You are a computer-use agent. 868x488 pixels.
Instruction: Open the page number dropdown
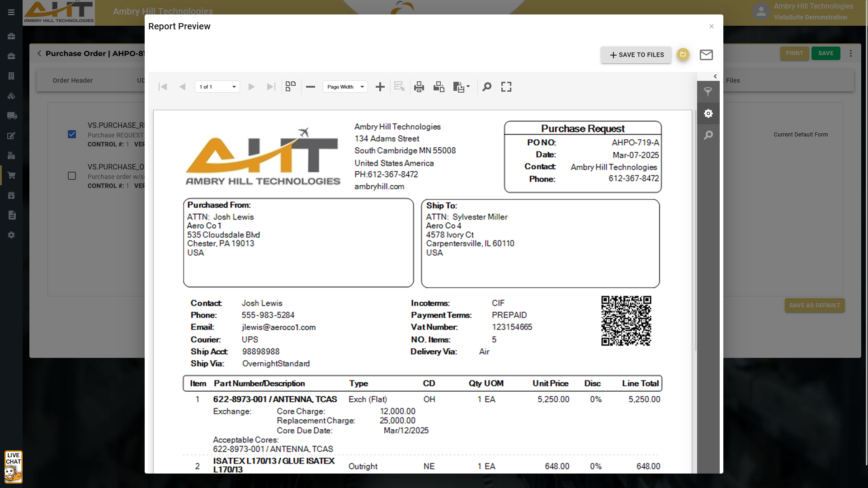[217, 87]
